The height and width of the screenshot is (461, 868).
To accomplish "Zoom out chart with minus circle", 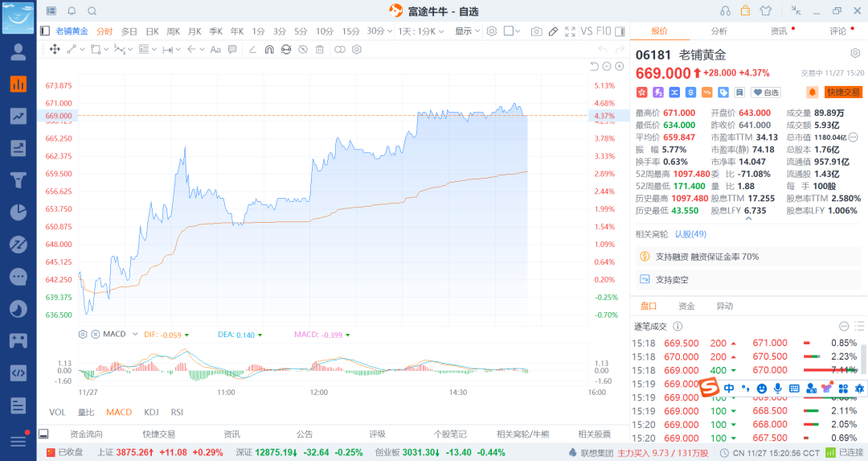I will tap(607, 67).
